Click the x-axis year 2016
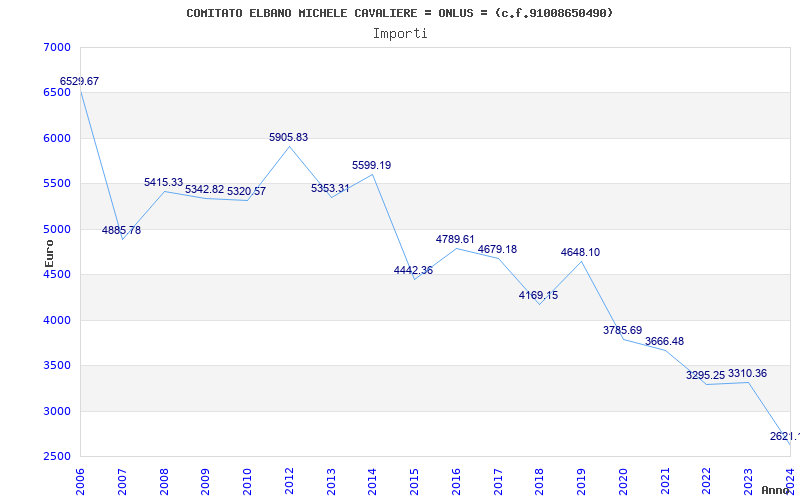This screenshot has height=500, width=800. coord(456,481)
